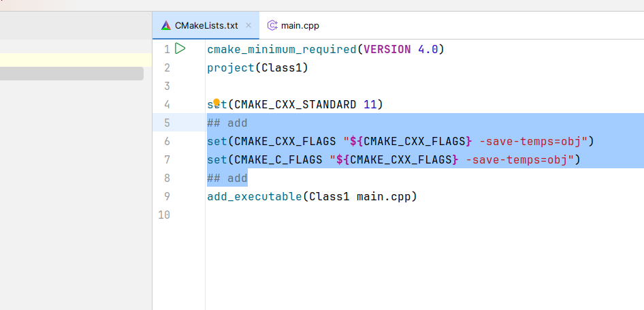The width and height of the screenshot is (644, 310).
Task: Click the add_executable command on line 9
Action: tap(253, 197)
